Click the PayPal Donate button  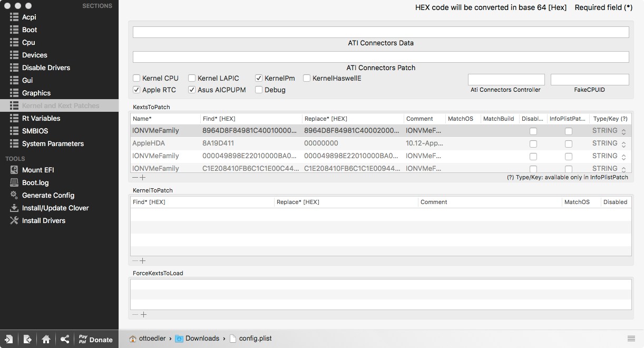[x=96, y=339]
